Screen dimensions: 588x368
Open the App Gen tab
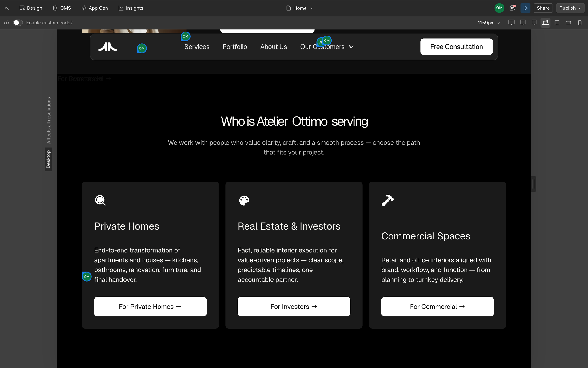(95, 8)
